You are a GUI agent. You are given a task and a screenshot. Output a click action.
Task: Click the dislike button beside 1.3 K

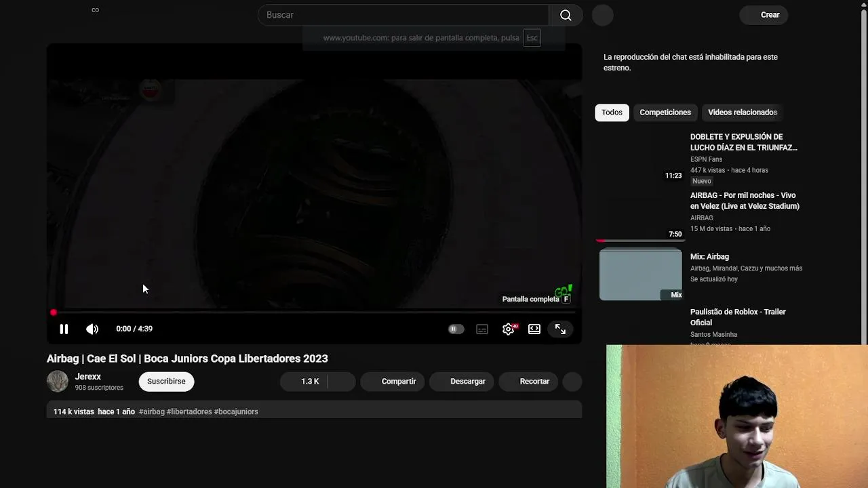point(342,382)
